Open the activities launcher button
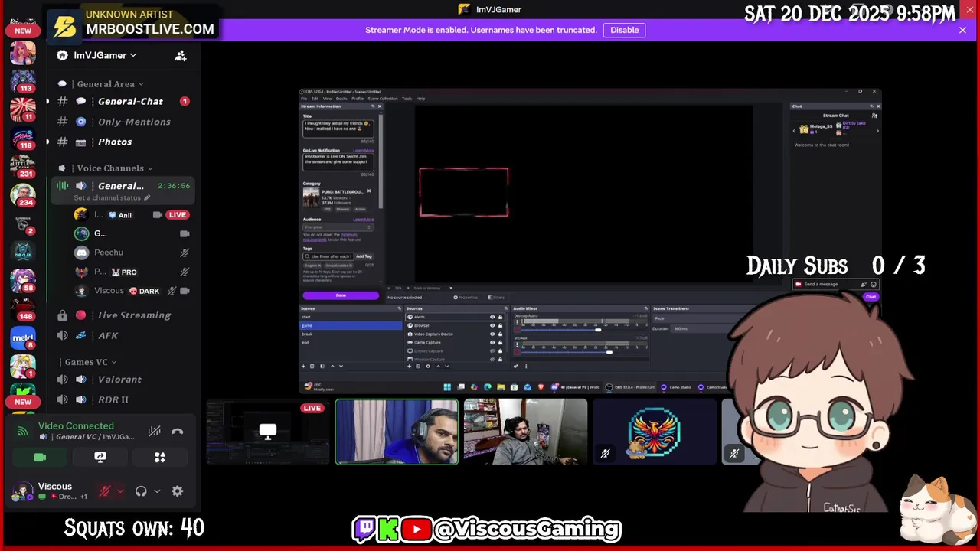The width and height of the screenshot is (980, 551). [160, 457]
